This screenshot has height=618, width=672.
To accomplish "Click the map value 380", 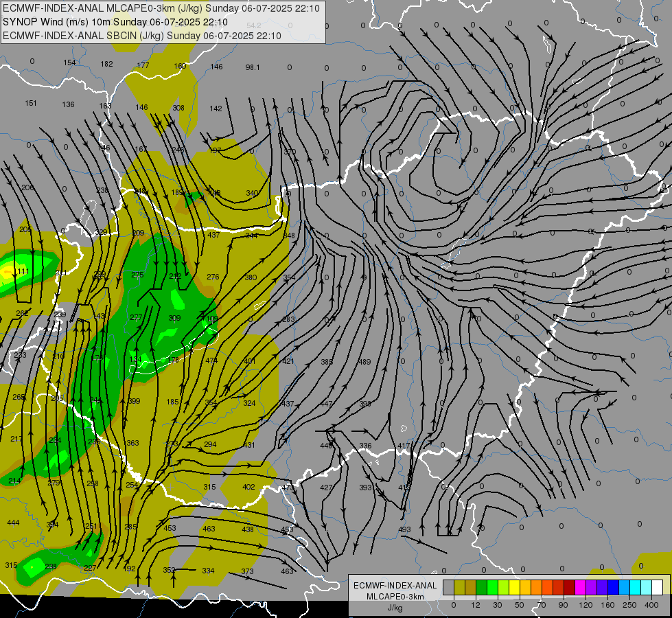I will pos(251,277).
